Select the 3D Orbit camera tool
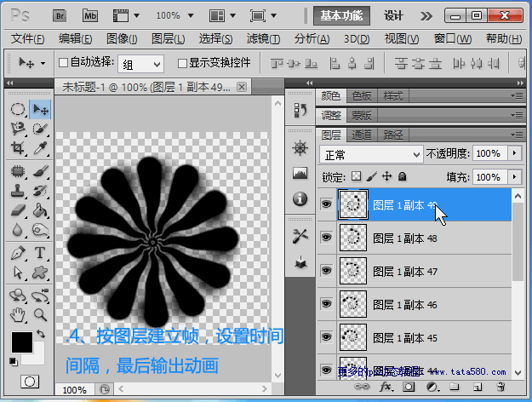 (x=40, y=296)
